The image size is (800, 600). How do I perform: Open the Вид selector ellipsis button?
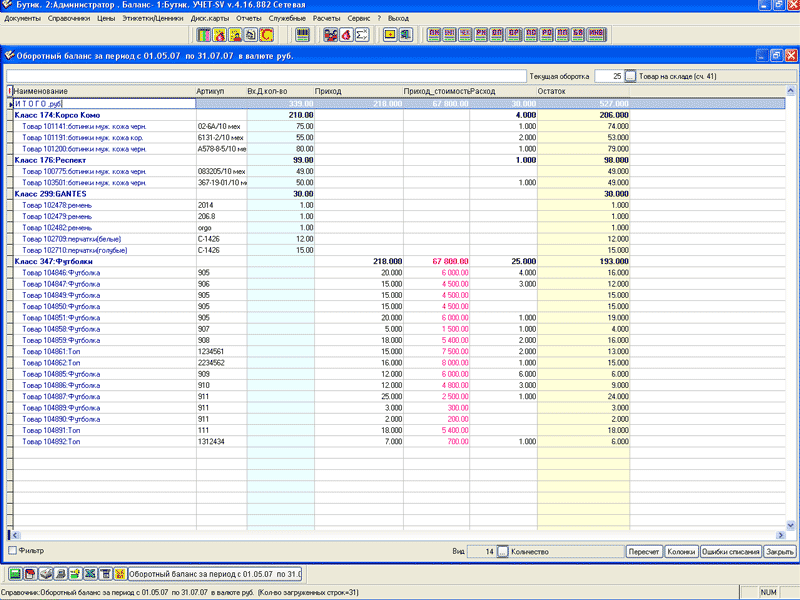click(502, 551)
